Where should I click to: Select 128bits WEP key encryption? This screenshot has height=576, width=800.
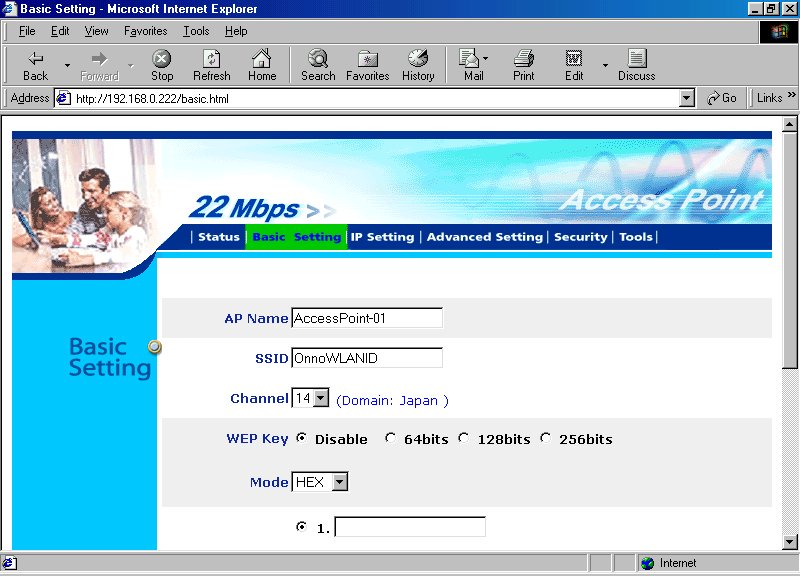point(463,439)
